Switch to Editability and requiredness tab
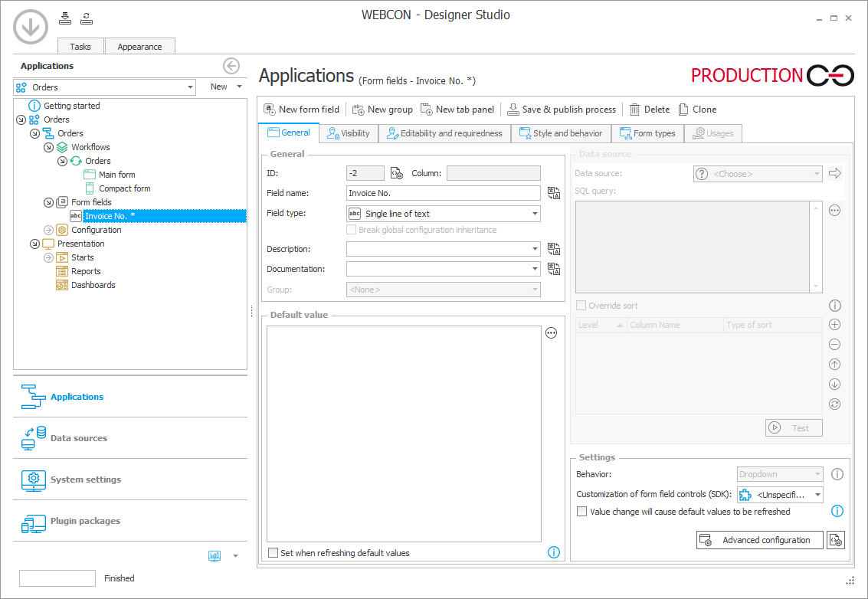Screen dimensions: 868x599 coord(444,133)
